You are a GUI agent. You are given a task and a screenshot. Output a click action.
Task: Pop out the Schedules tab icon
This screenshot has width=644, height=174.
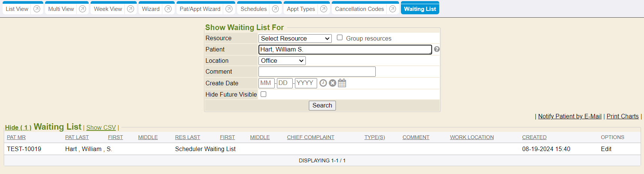tap(275, 9)
